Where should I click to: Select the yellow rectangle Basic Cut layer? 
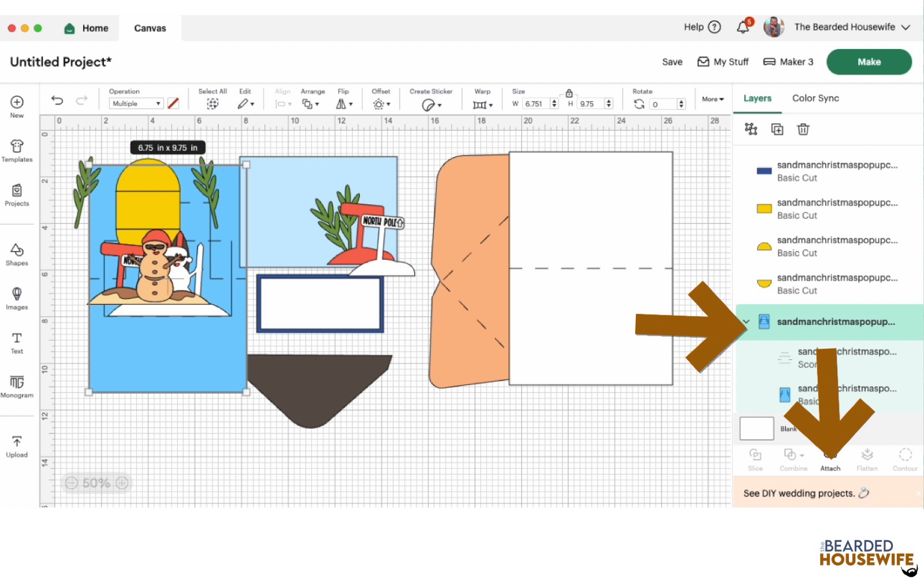(828, 209)
